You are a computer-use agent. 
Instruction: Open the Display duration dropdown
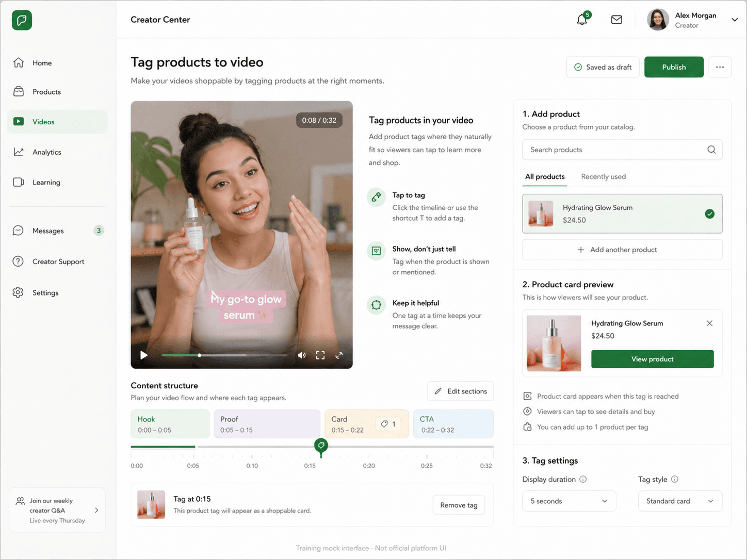pos(569,501)
